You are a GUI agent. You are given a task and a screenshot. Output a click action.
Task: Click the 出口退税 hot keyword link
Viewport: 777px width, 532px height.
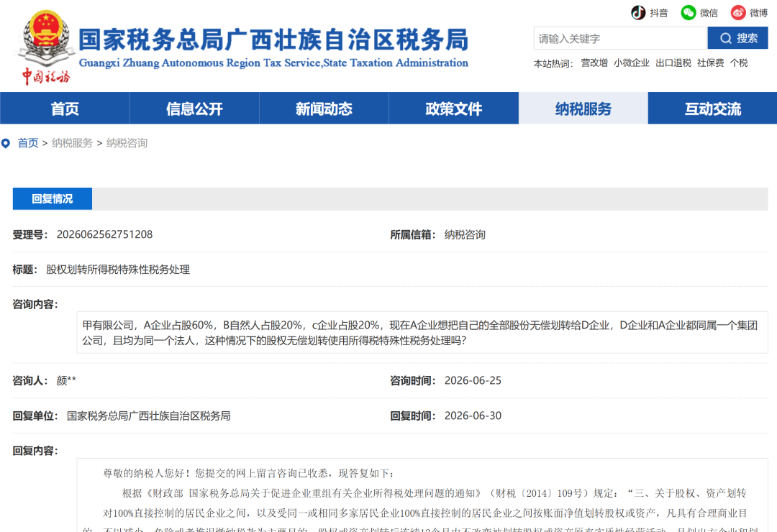pyautogui.click(x=673, y=63)
